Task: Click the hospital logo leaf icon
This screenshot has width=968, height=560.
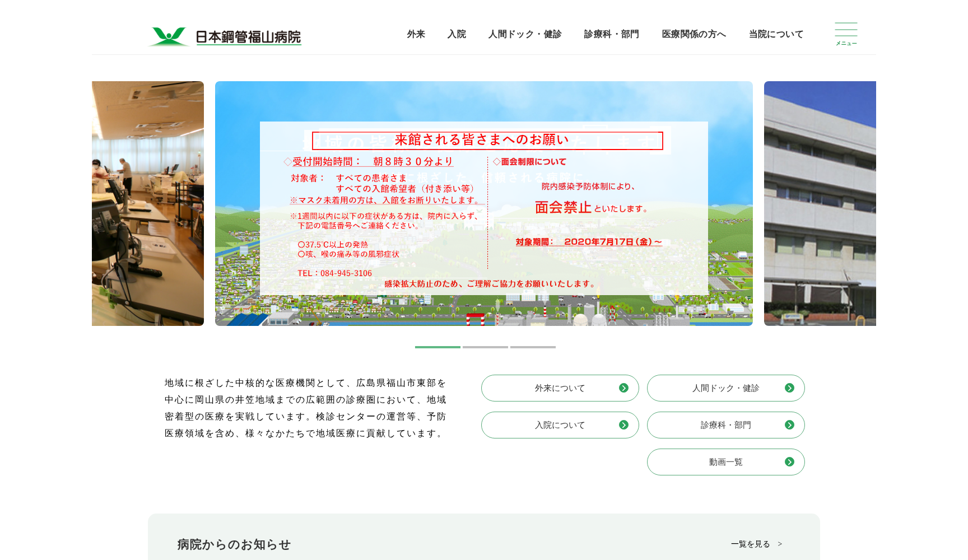Action: tap(167, 35)
